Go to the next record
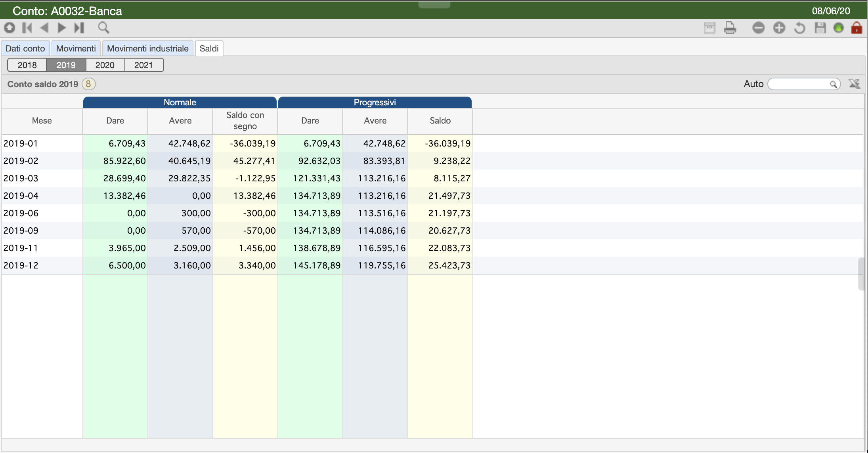Viewport: 868px width, 453px height. click(x=61, y=28)
